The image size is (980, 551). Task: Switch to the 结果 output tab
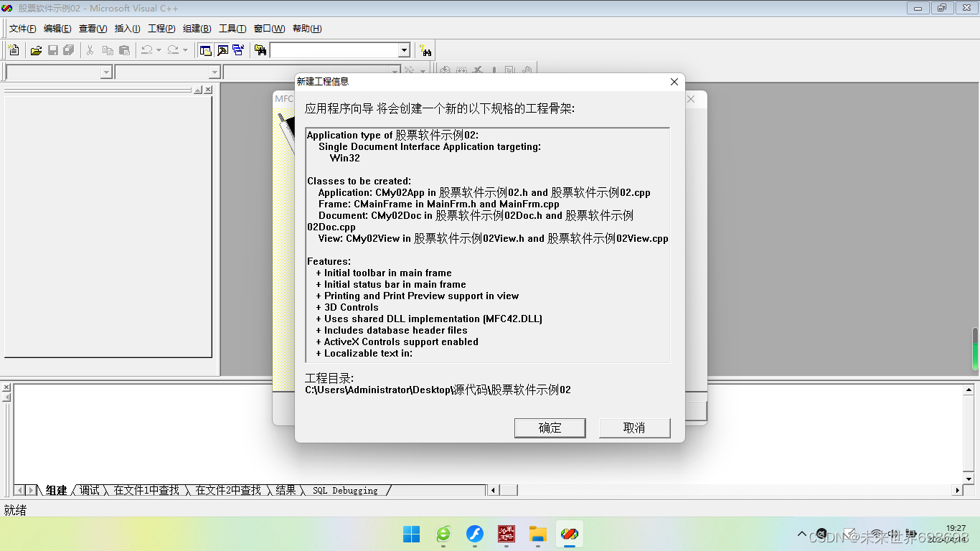click(286, 490)
